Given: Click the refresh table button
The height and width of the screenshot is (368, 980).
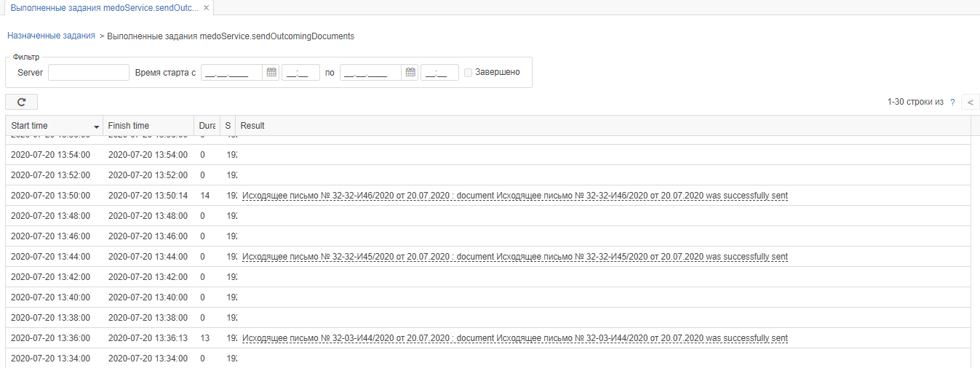Looking at the screenshot, I should tap(21, 103).
